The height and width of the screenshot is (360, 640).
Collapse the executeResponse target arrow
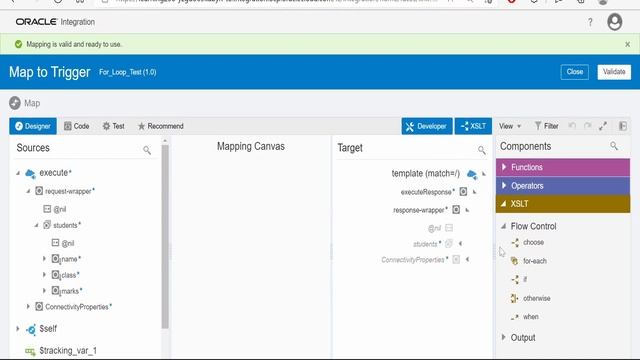[x=475, y=191]
